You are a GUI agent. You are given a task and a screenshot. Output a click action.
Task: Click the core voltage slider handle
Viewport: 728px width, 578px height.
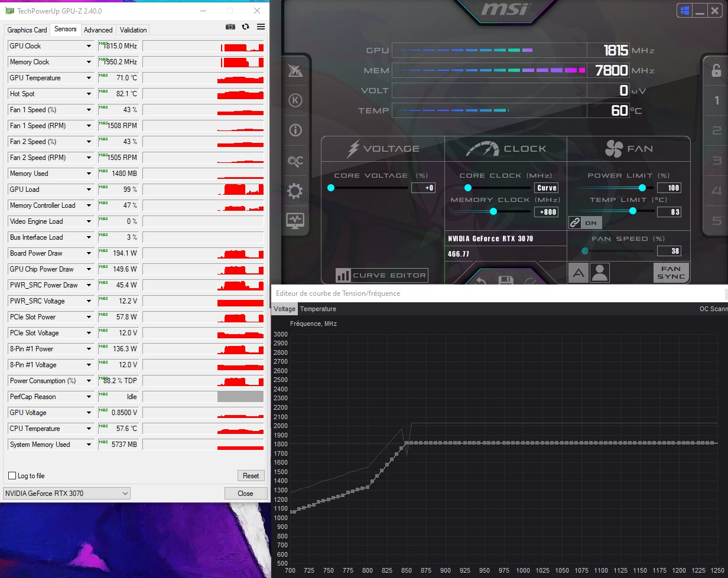(331, 188)
